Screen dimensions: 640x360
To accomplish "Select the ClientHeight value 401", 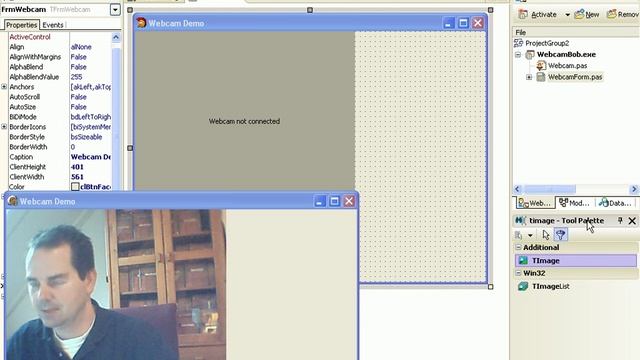I will [x=77, y=167].
